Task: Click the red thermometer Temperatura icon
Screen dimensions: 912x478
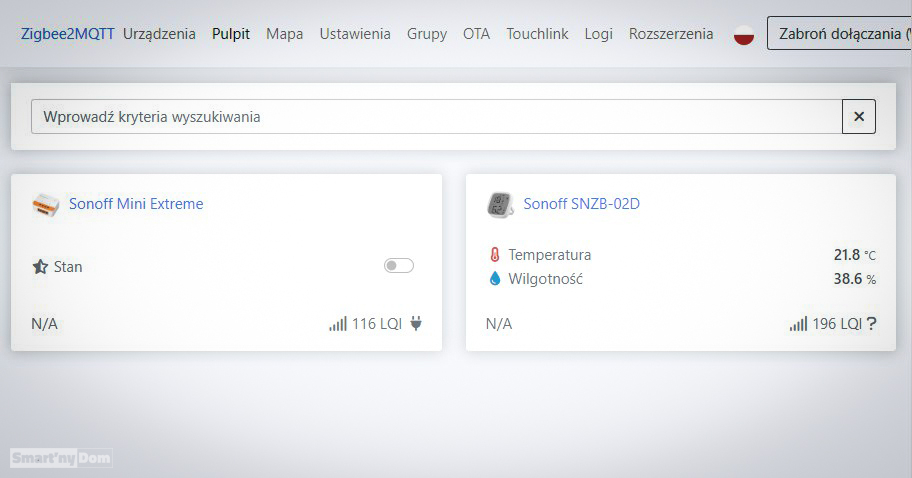Action: 495,255
